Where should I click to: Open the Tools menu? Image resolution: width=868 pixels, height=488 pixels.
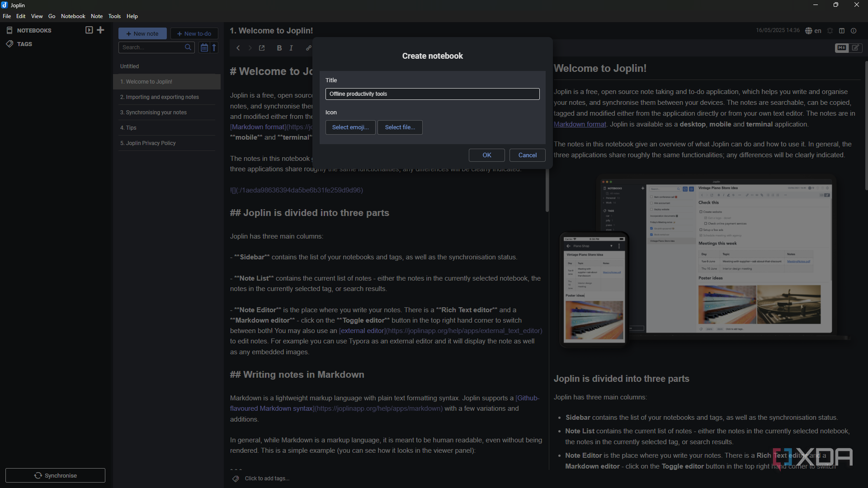point(114,16)
